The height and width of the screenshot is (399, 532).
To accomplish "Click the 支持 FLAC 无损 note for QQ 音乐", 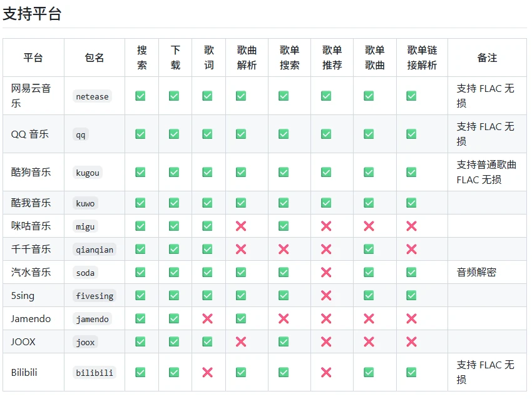I will (x=481, y=133).
